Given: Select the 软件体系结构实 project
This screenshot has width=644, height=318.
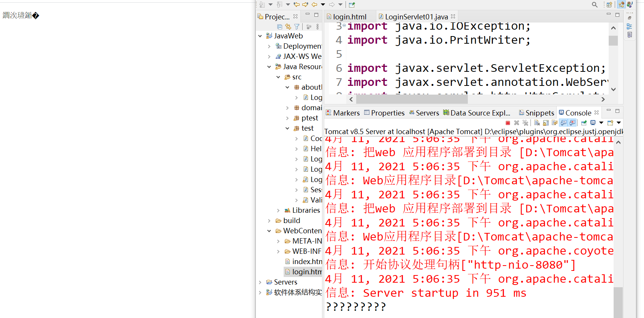Looking at the screenshot, I should (x=294, y=292).
